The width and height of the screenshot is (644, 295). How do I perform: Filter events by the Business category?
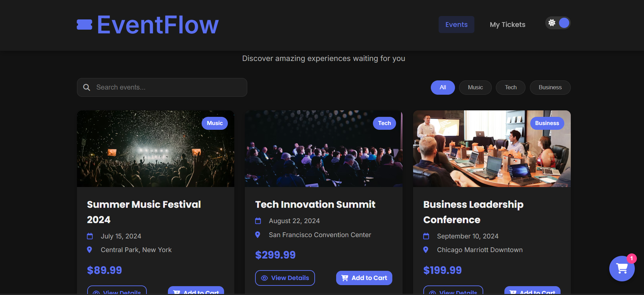550,87
